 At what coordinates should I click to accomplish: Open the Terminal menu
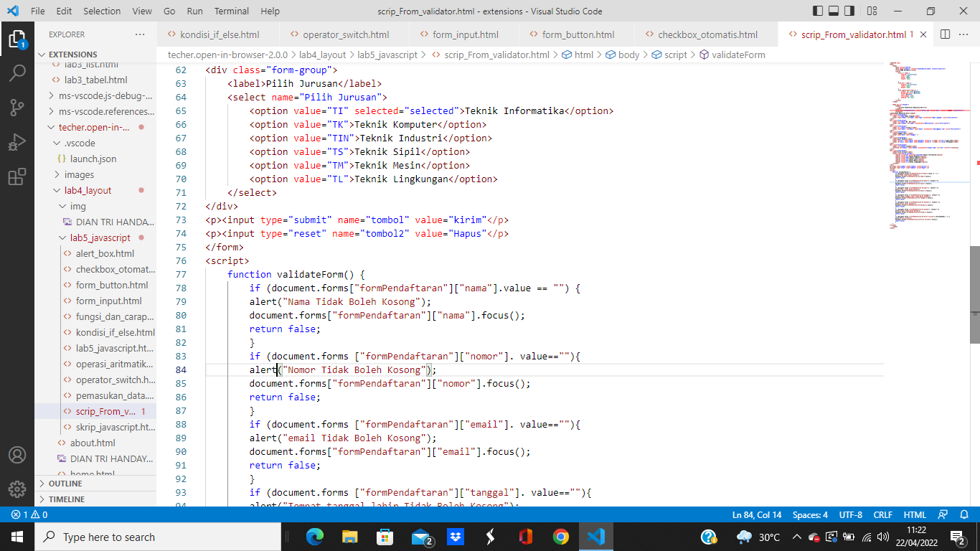click(231, 11)
